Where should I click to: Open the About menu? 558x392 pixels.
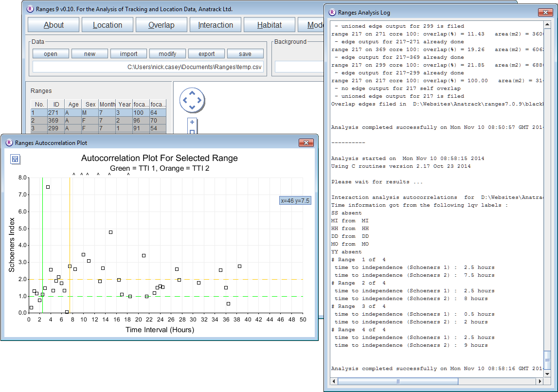[54, 25]
